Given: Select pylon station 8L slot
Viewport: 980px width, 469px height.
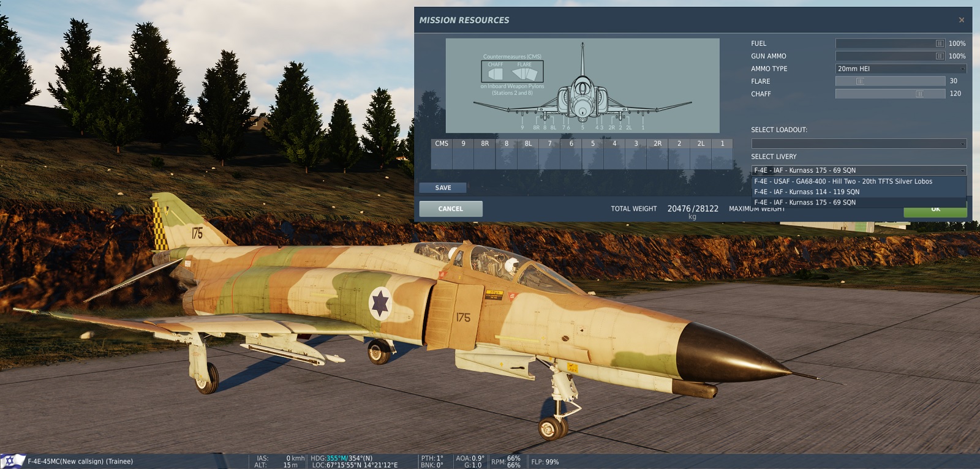Looking at the screenshot, I should (x=528, y=156).
